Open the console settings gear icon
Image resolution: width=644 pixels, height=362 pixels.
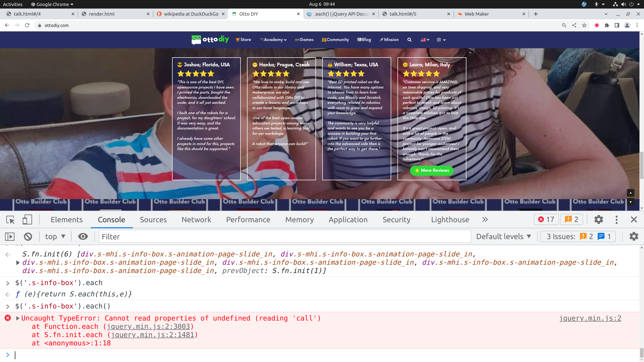point(634,237)
